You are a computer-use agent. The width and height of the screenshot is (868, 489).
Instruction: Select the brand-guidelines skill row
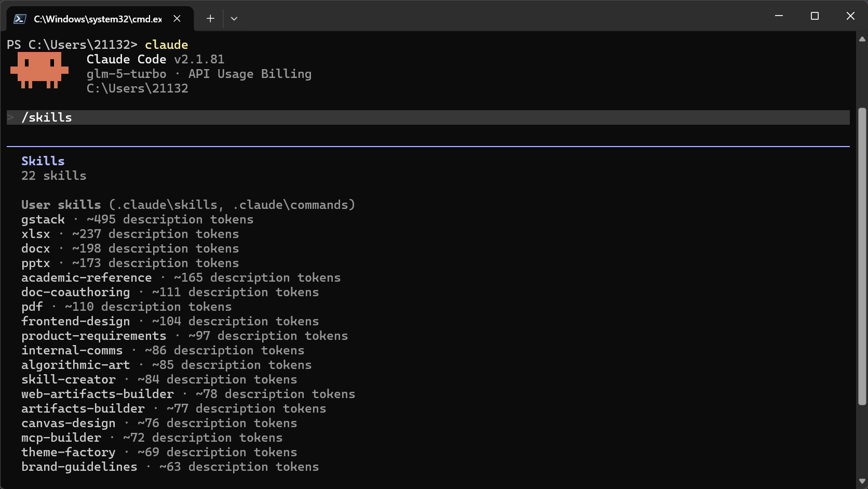tap(170, 467)
